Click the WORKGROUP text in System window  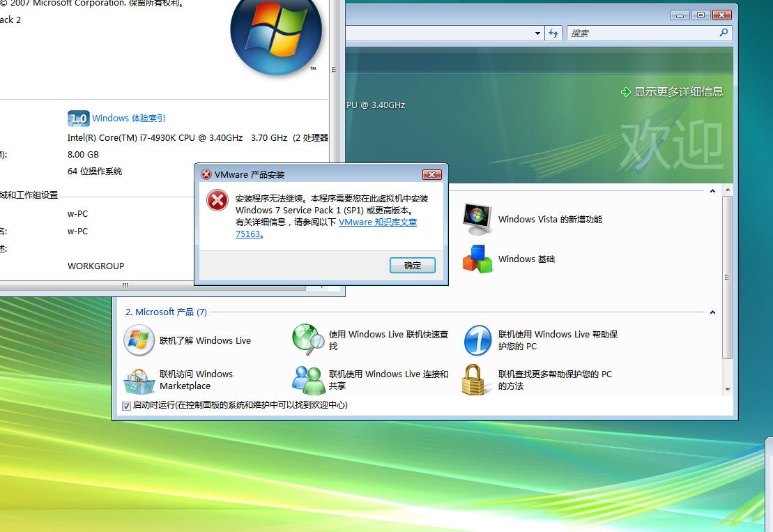(x=95, y=266)
